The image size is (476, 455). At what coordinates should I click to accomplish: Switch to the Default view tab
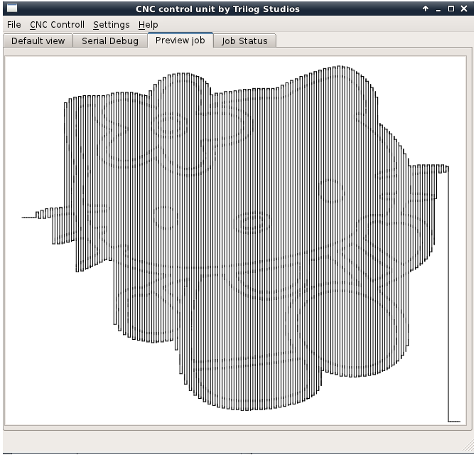click(38, 41)
